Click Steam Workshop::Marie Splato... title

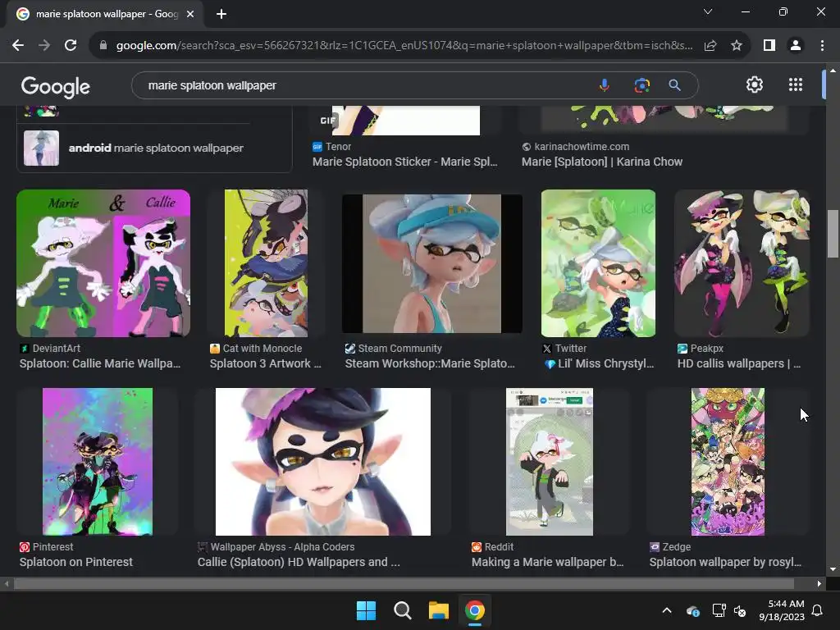(430, 363)
